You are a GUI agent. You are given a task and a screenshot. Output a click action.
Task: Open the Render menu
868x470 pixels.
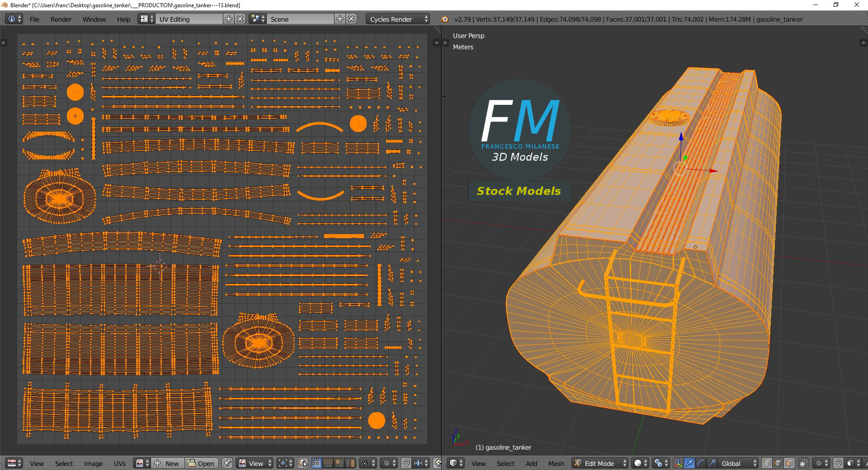pos(61,19)
